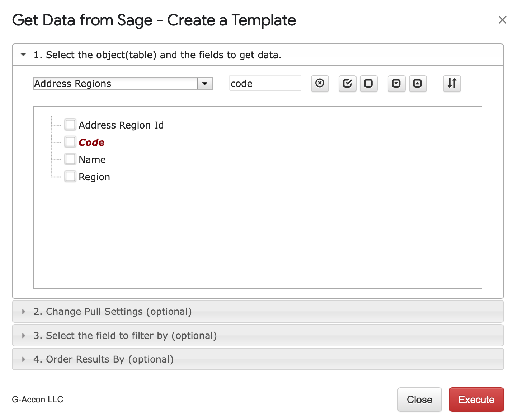Select the Name tree item label
The image size is (518, 420).
coord(92,159)
